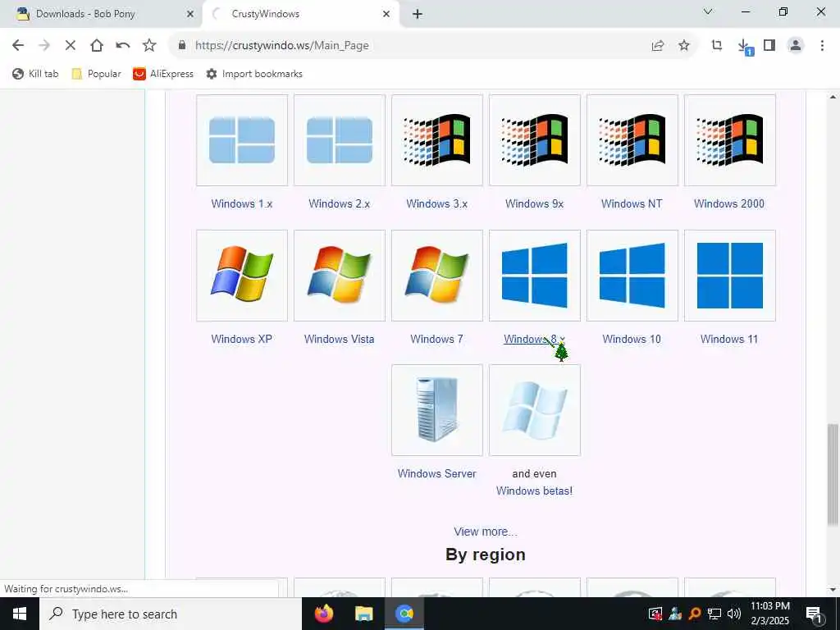Share this page via address bar icon
This screenshot has height=630, width=840.
[657, 46]
